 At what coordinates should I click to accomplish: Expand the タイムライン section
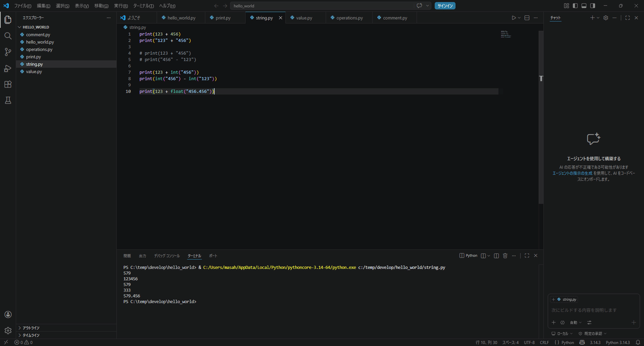coord(67,335)
